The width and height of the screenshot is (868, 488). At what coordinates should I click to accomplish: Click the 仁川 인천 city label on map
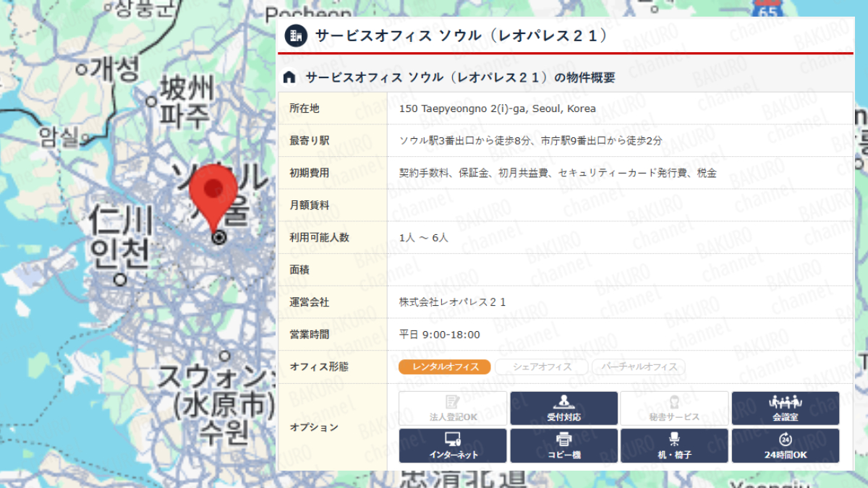pos(121,236)
